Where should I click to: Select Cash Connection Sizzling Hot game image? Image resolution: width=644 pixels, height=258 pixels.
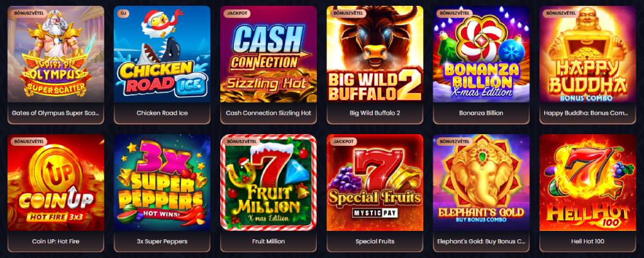pos(269,54)
